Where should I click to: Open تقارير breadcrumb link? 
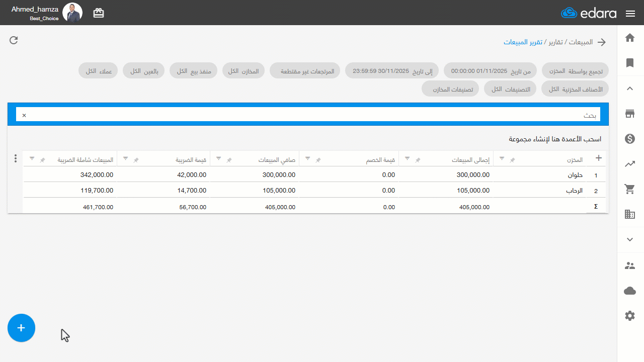pyautogui.click(x=556, y=42)
